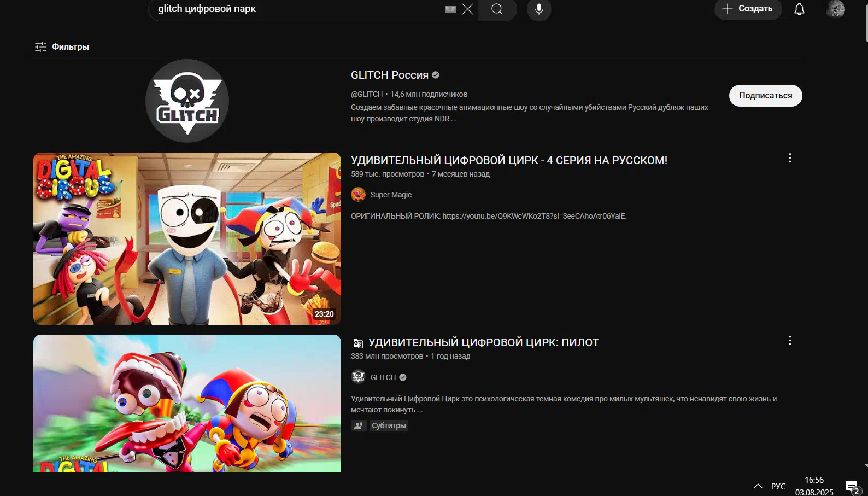Click the magnifier search button

coord(497,9)
